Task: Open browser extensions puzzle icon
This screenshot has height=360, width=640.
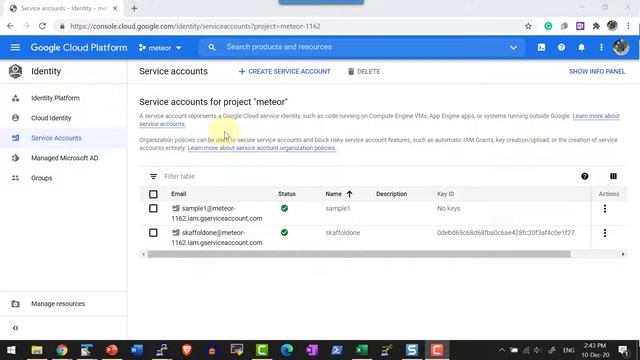Action: [x=596, y=26]
